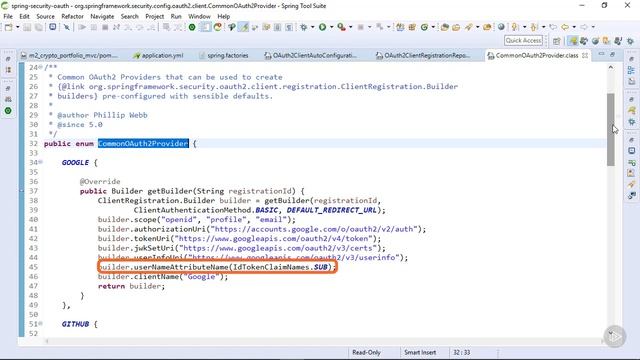This screenshot has width=640, height=360.
Task: Click the vertical scrollbar thumb in editor
Action: pyautogui.click(x=611, y=129)
